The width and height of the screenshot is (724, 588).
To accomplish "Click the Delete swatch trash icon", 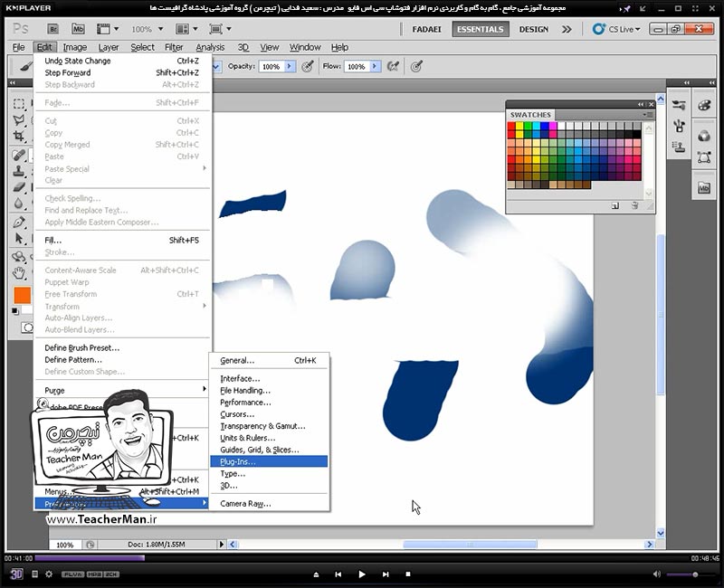I will point(634,206).
